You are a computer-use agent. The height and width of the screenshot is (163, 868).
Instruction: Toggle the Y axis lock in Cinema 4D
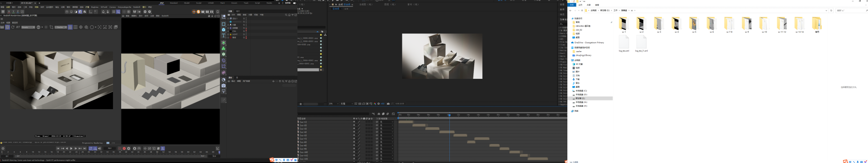pyautogui.click(x=14, y=12)
